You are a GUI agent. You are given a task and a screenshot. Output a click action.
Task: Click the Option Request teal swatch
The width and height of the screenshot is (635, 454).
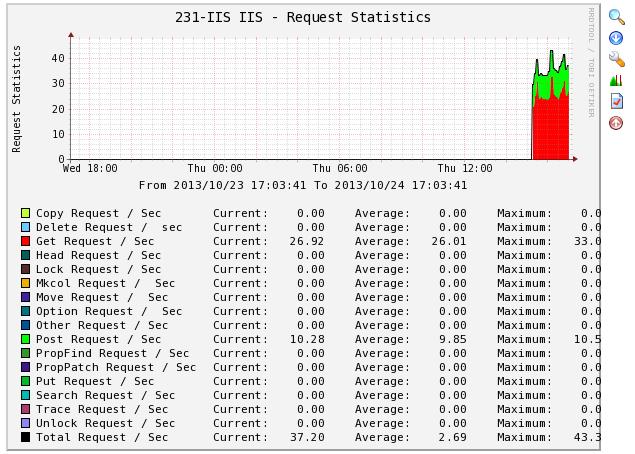click(x=26, y=311)
